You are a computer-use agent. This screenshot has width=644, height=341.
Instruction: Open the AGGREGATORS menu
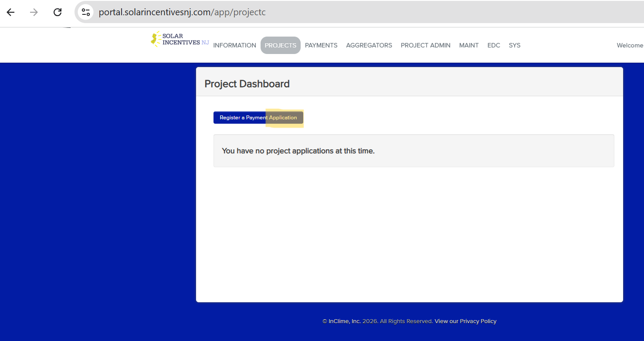click(369, 45)
